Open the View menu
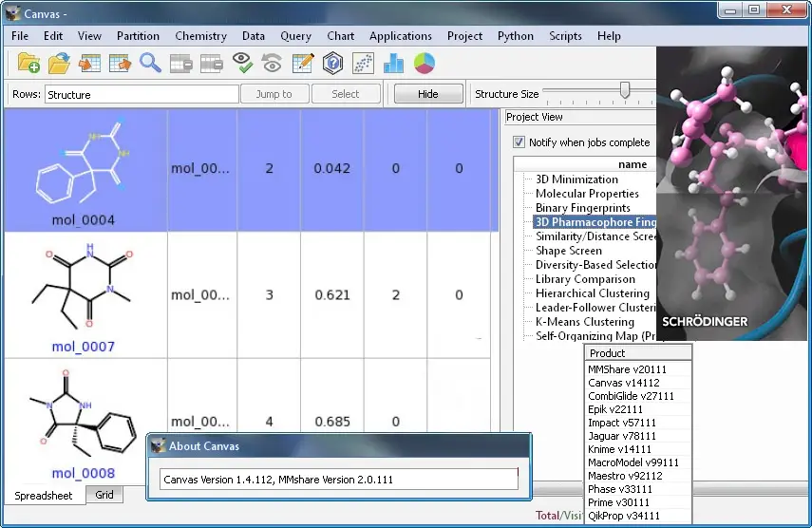 click(x=89, y=36)
